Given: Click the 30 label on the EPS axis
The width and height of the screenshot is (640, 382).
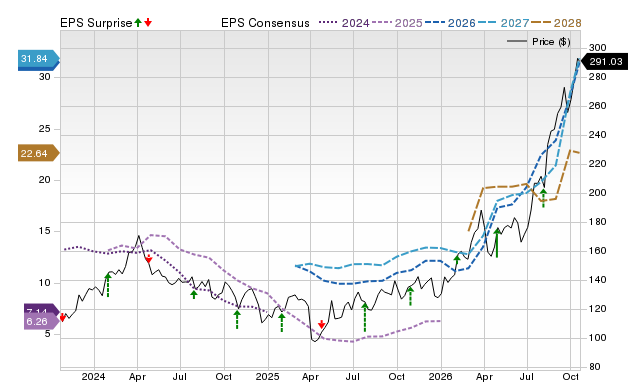Looking at the screenshot, I should pos(44,77).
